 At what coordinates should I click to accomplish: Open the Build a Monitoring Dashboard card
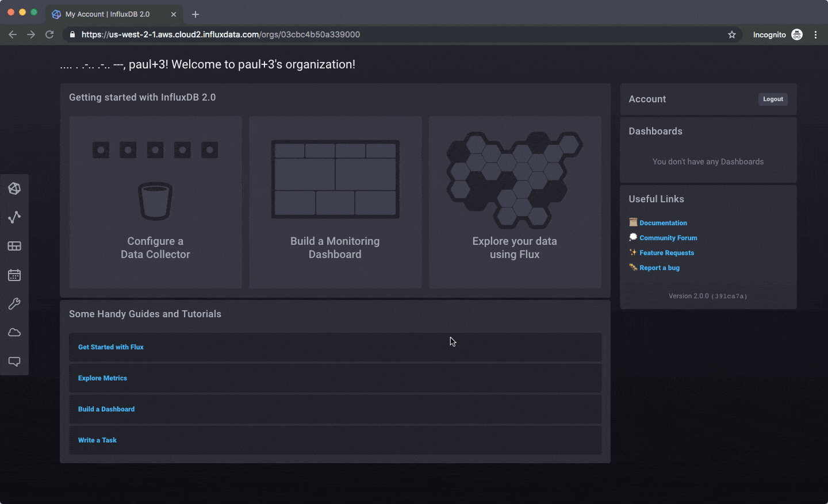pos(335,202)
